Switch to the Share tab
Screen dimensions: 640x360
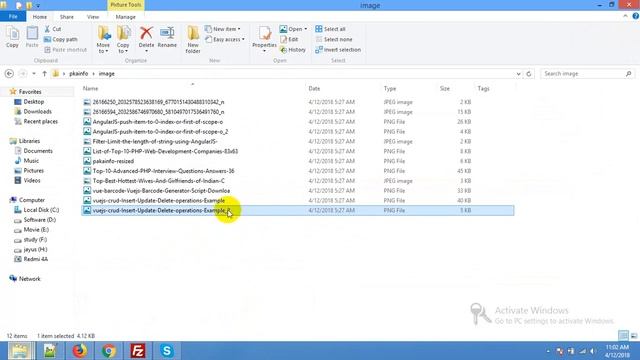tap(67, 17)
